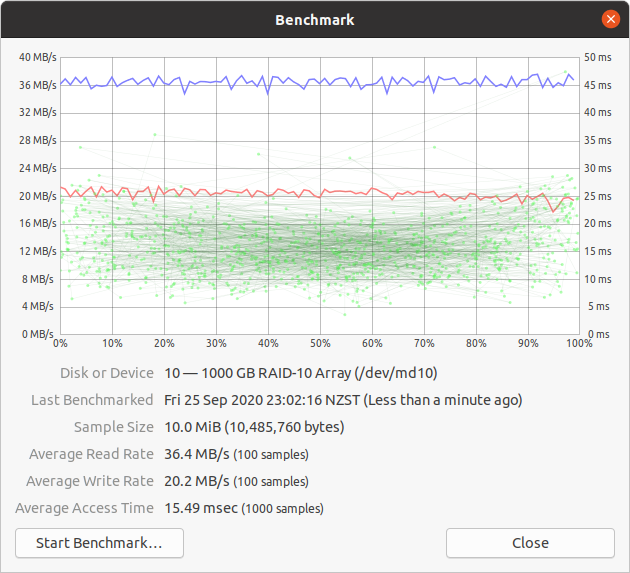This screenshot has height=573, width=630.
Task: Click the '32 MB/s' axis label
Action: pyautogui.click(x=38, y=112)
